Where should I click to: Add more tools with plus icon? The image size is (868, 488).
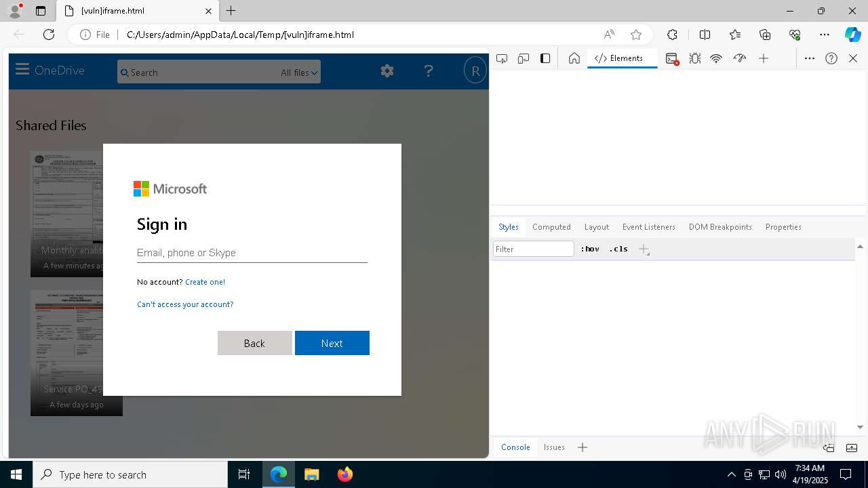(x=764, y=58)
